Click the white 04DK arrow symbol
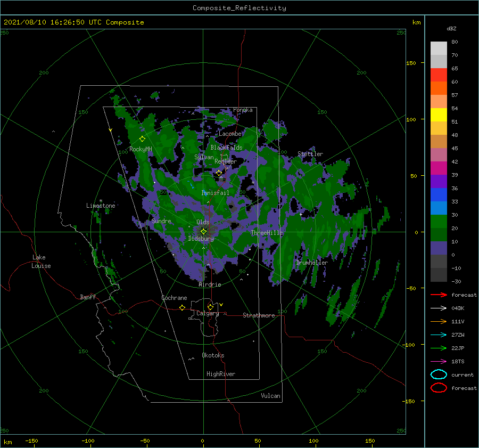Image resolution: width=479 pixels, height=448 pixels. click(x=439, y=308)
